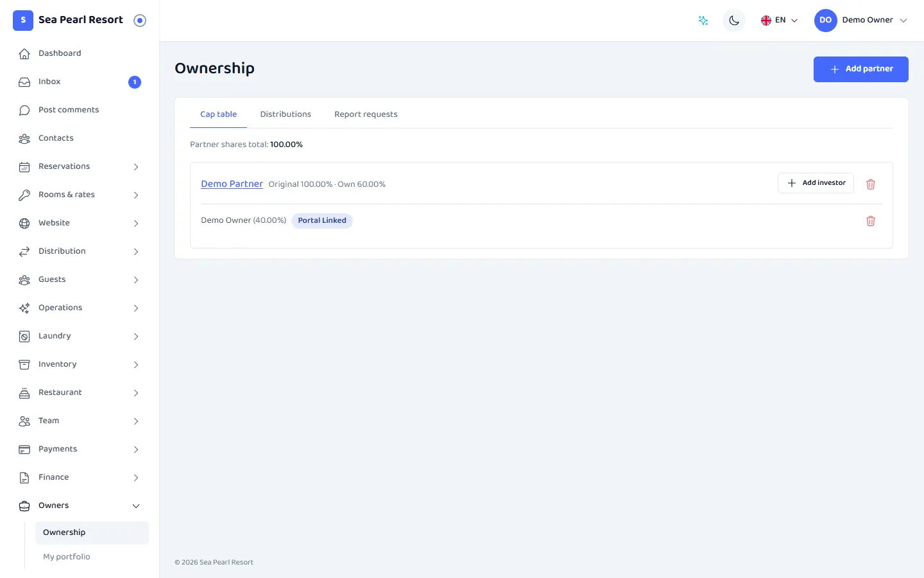
Task: Click the Team people icon
Action: tap(24, 421)
